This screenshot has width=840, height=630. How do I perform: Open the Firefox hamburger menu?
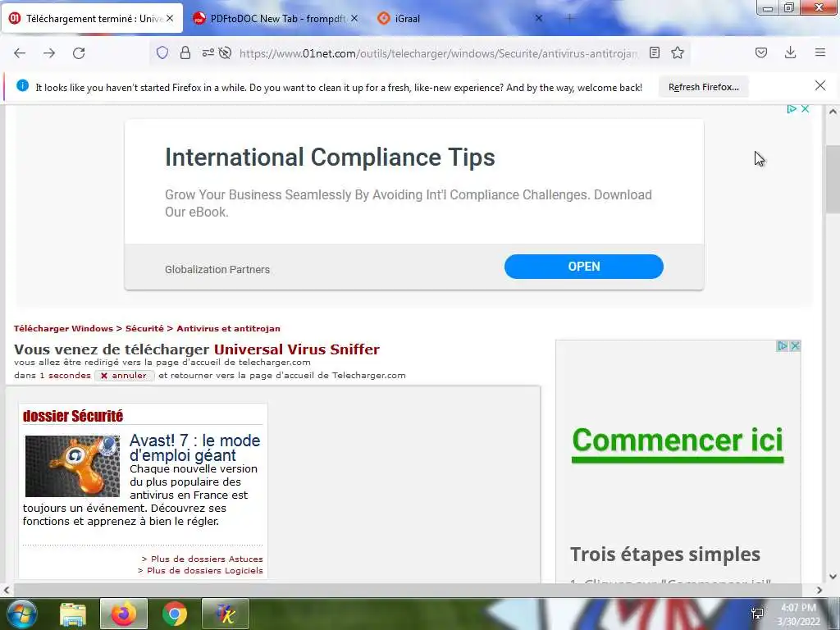pos(820,52)
